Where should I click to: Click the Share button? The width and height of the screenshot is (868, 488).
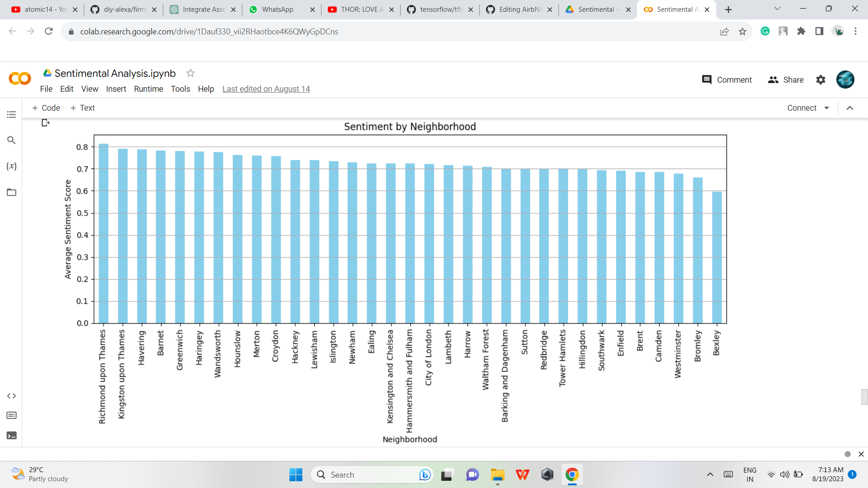(x=786, y=80)
